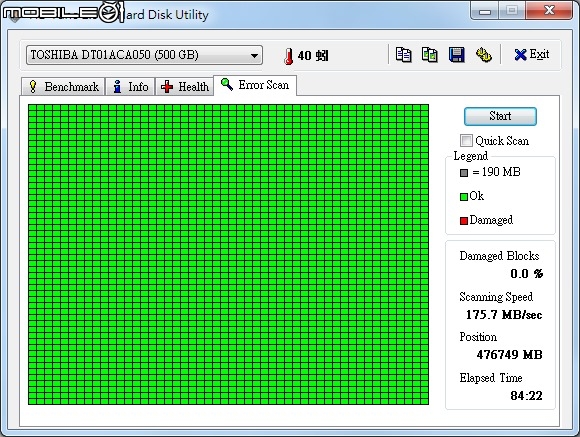Screen dimensions: 580x437
Task: Click the thermometer temperature icon
Action: click(289, 56)
